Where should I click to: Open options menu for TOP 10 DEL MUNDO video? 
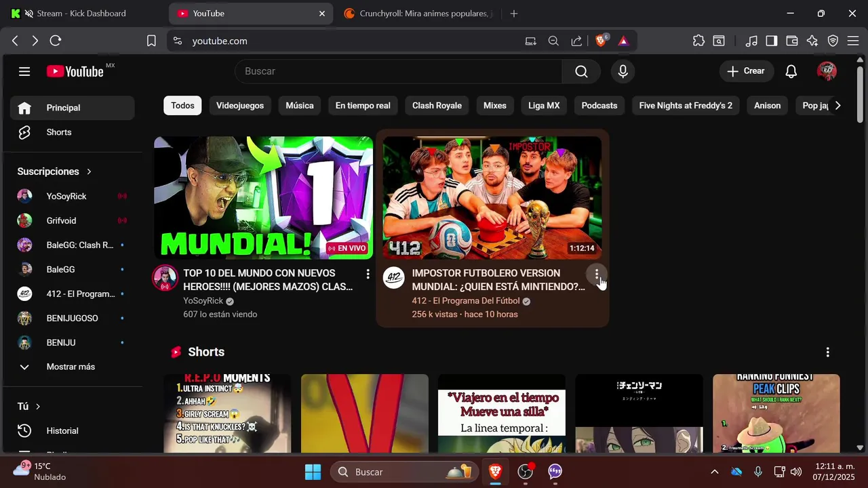point(368,274)
